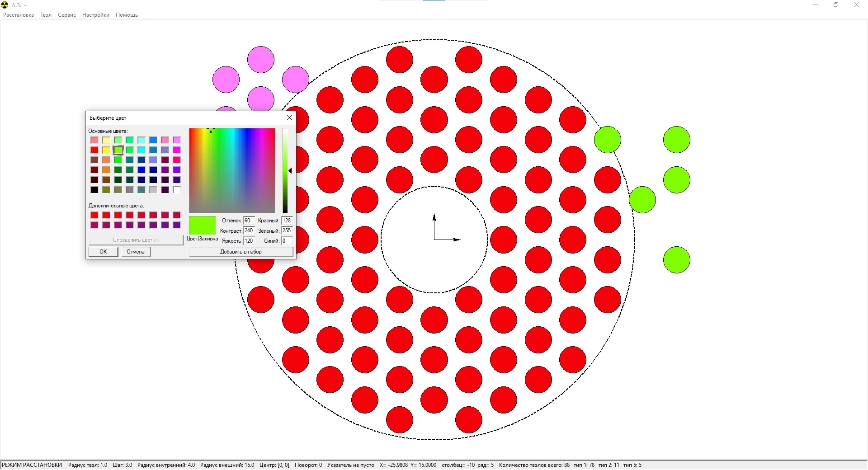The image size is (868, 470).
Task: Pick the first swatch in second custom row
Action: 94,225
